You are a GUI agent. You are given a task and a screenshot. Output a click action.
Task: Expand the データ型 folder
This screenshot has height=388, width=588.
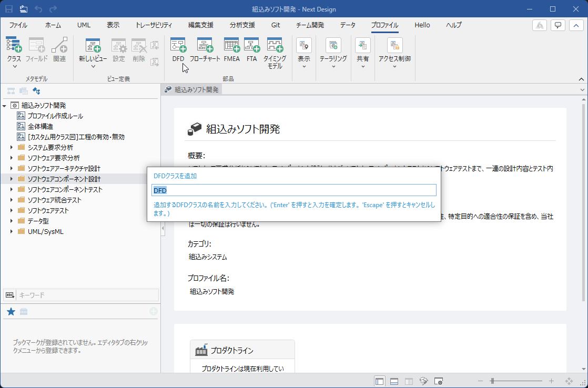11,221
